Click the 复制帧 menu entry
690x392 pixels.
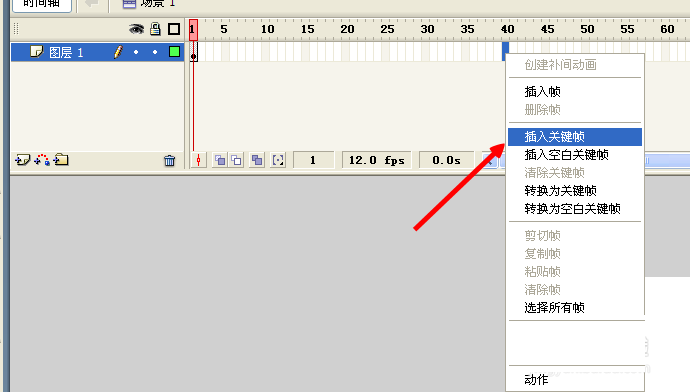[x=575, y=254]
